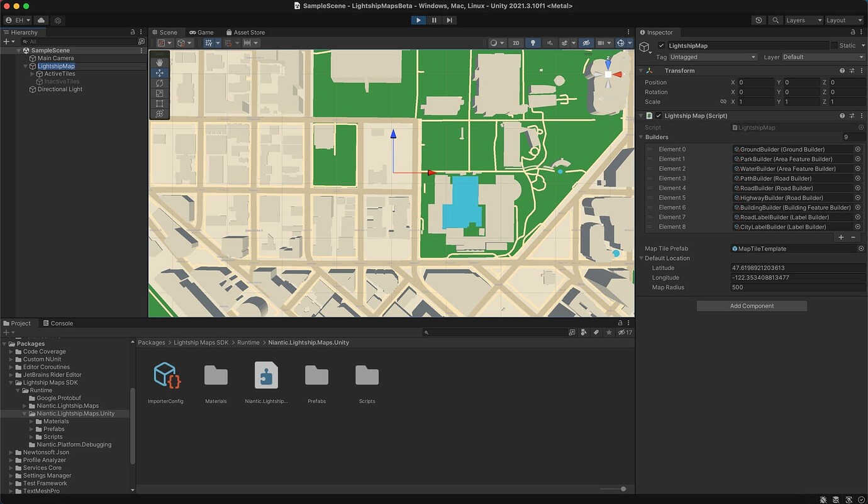Select the Scale tool
This screenshot has height=504, width=868.
pyautogui.click(x=160, y=93)
